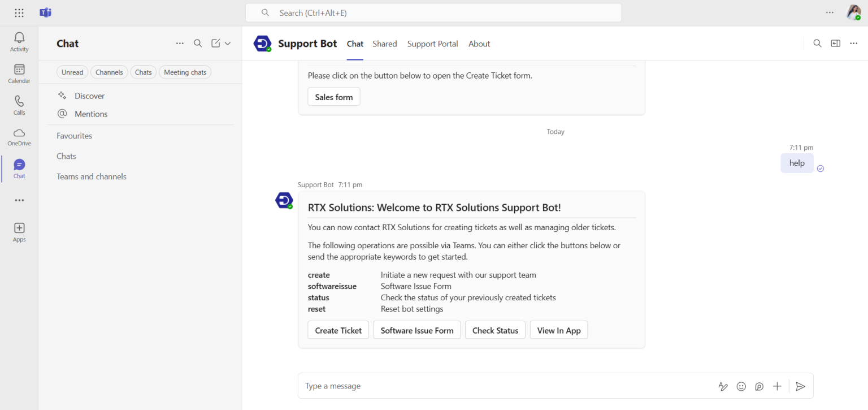Click the send message arrow

point(800,386)
